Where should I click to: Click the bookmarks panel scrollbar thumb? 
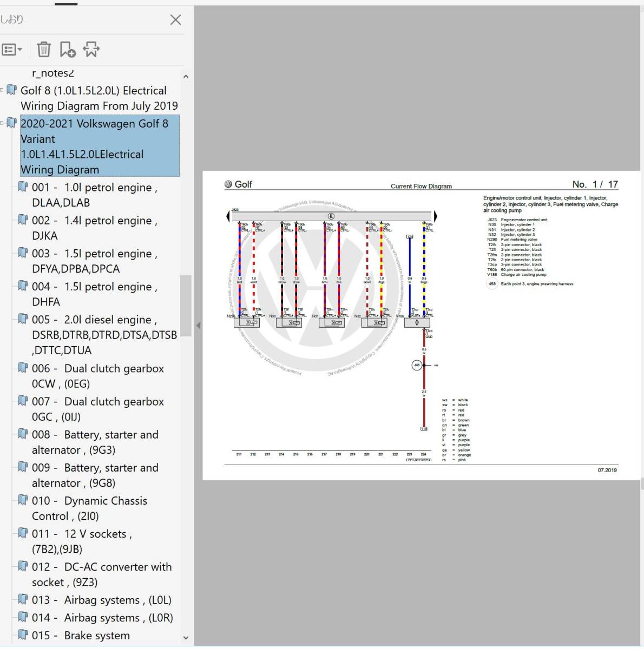pyautogui.click(x=186, y=306)
